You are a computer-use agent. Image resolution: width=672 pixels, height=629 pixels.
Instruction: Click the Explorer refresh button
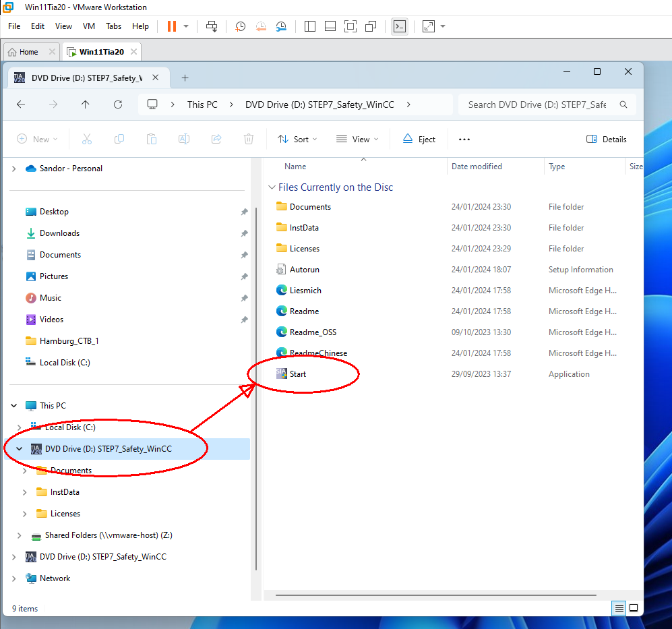118,104
